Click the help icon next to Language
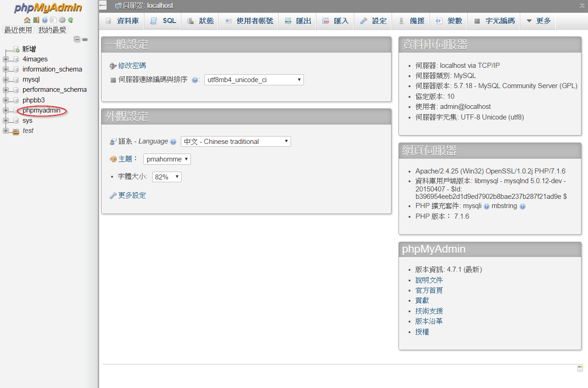This screenshot has width=588, height=388. [x=173, y=142]
